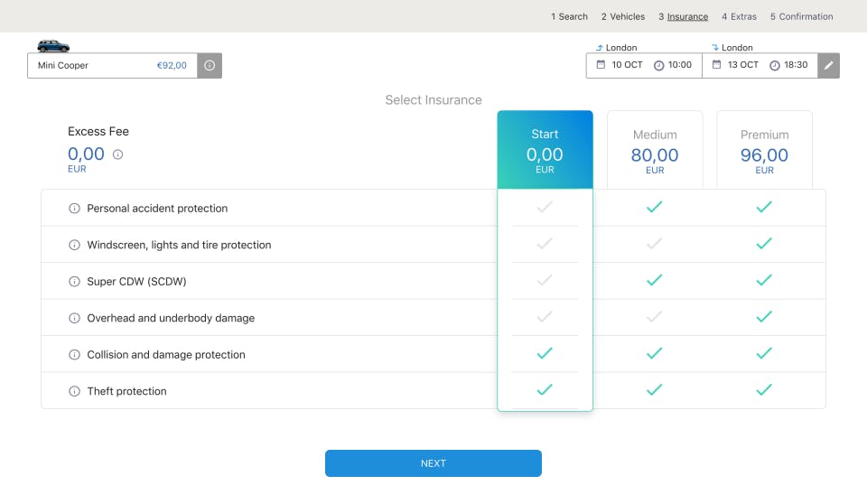Screen dimensions: 867x504
Task: Click the Excess Fee info icon
Action: coord(117,154)
